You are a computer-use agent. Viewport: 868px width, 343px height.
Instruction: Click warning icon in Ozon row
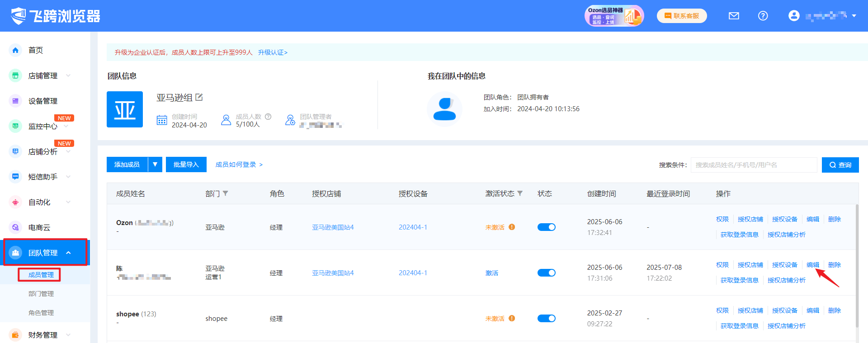(512, 227)
